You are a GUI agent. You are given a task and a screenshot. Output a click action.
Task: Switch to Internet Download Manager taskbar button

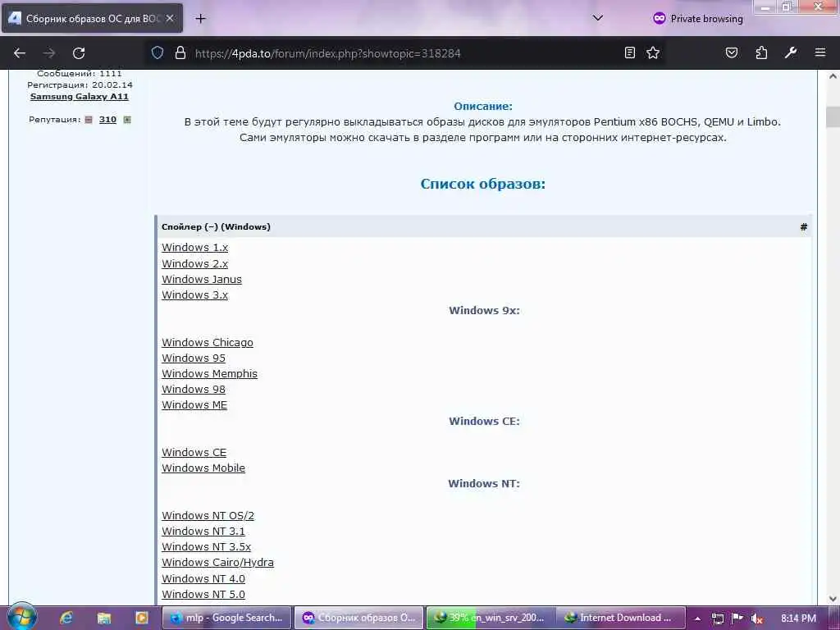[620, 618]
